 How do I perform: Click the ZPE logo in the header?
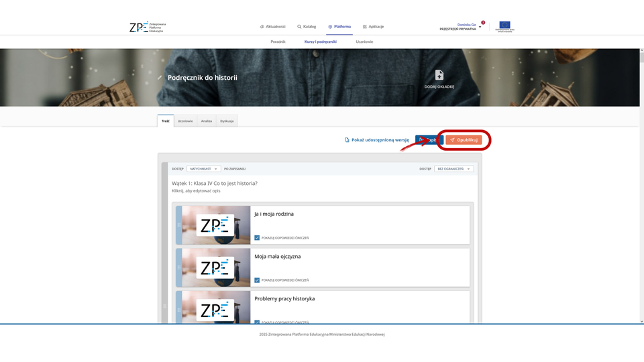[147, 27]
